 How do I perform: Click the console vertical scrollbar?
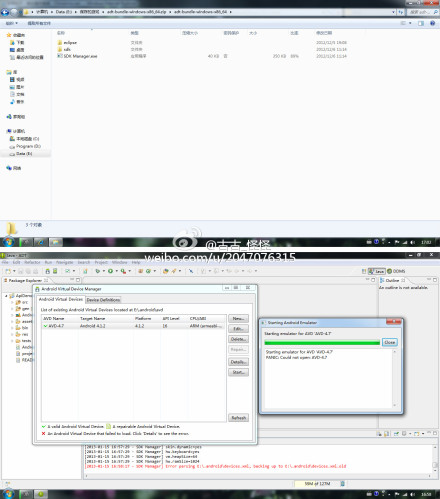tap(435, 459)
